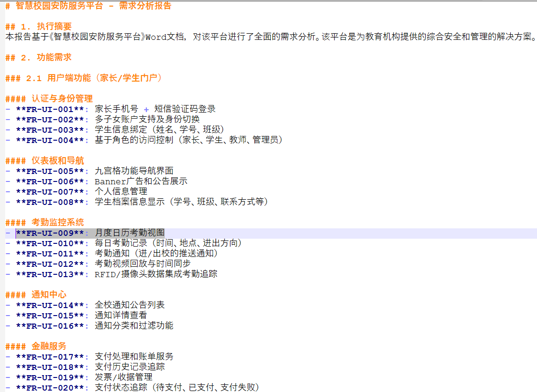Click line FR-UI-018 支付历史记录追踪

[85, 367]
